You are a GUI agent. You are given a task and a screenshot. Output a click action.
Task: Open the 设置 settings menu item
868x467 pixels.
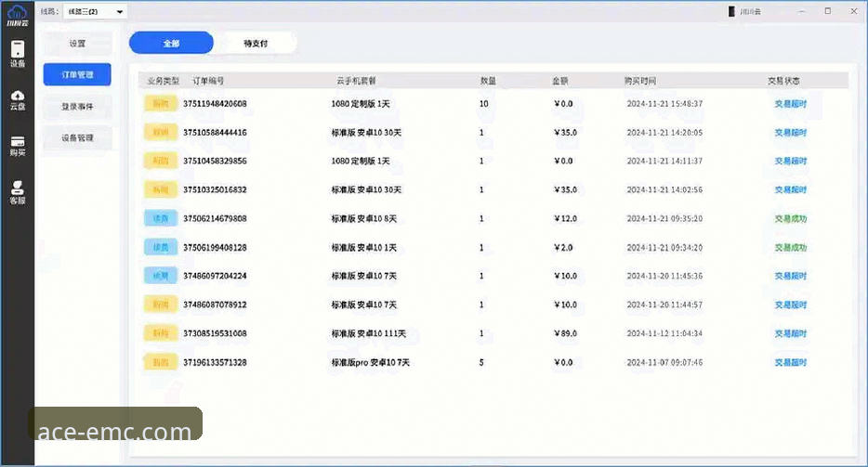click(77, 43)
